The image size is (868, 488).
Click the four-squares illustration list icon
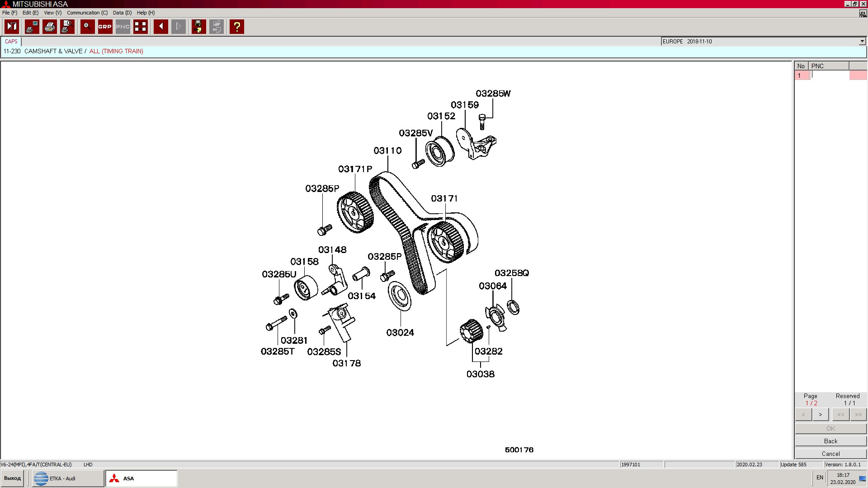click(141, 27)
